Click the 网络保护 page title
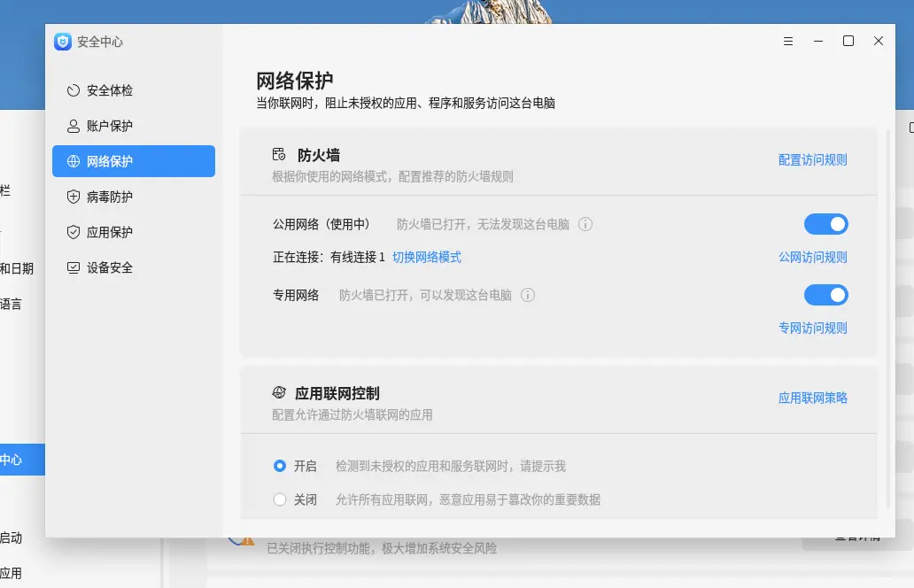The width and height of the screenshot is (914, 588). coord(294,81)
